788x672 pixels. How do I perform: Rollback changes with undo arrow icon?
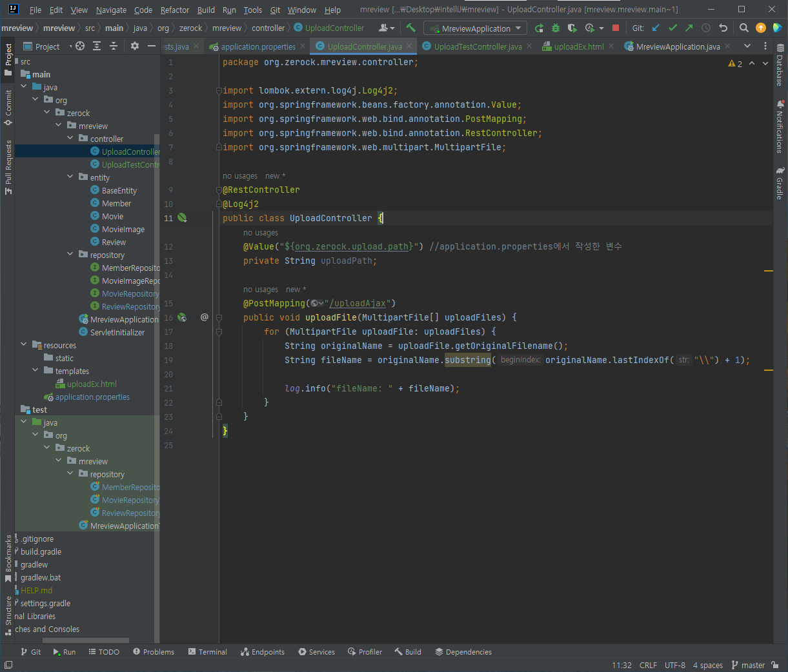pos(723,28)
